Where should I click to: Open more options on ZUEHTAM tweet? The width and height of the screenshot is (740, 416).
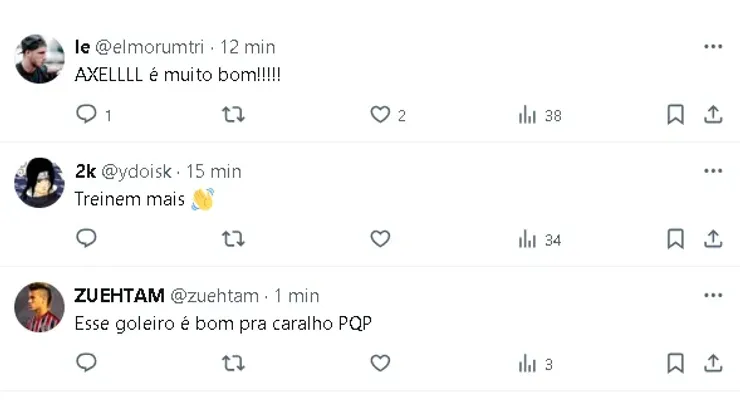tap(713, 295)
